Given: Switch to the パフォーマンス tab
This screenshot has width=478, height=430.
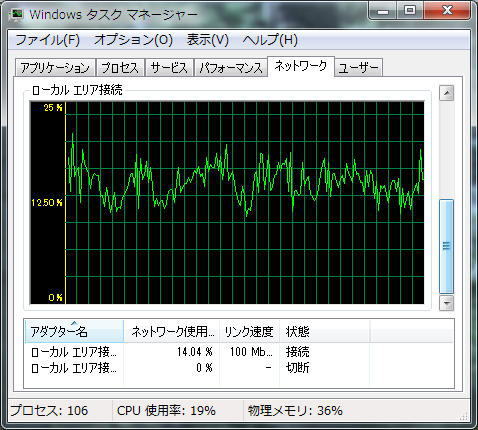Looking at the screenshot, I should coord(231,68).
